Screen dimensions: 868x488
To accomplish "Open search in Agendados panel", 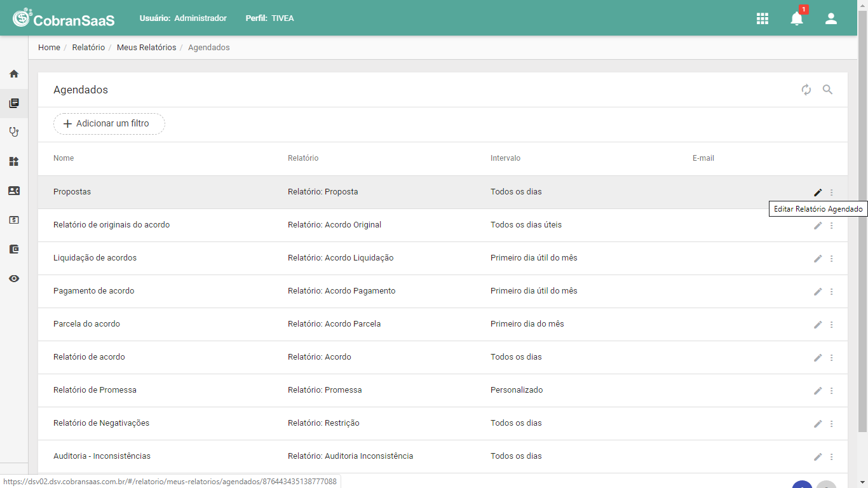I will pyautogui.click(x=827, y=90).
